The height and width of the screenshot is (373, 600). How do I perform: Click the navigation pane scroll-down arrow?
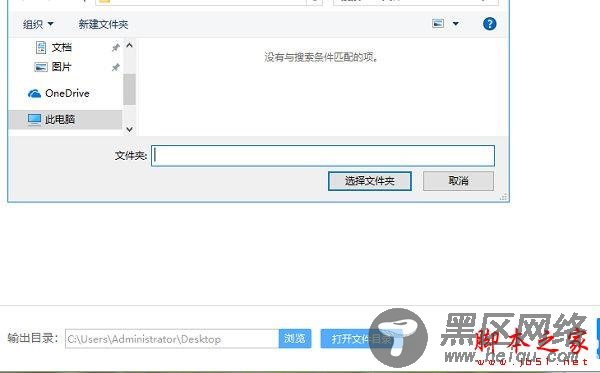pos(129,129)
